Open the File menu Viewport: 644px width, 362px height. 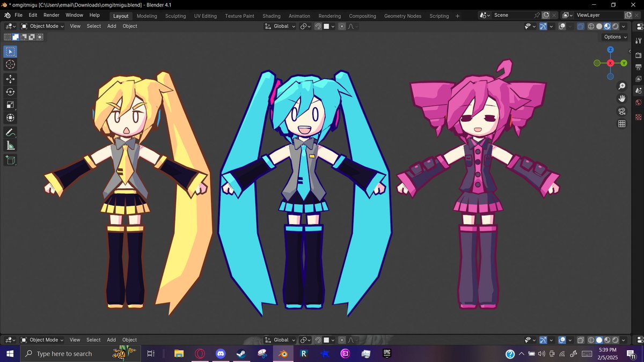click(18, 15)
